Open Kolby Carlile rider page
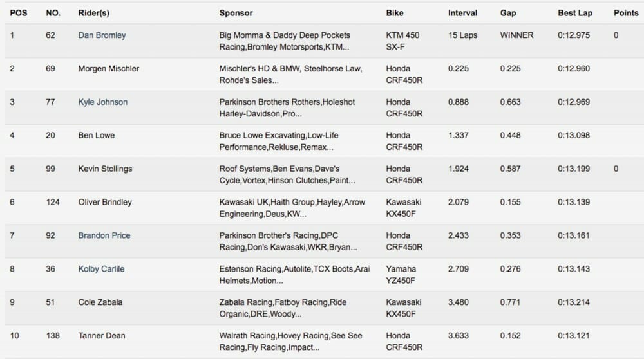The image size is (644, 359). click(101, 269)
